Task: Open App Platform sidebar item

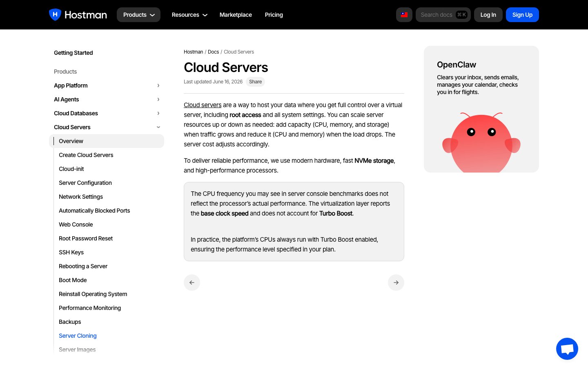Action: tap(71, 85)
